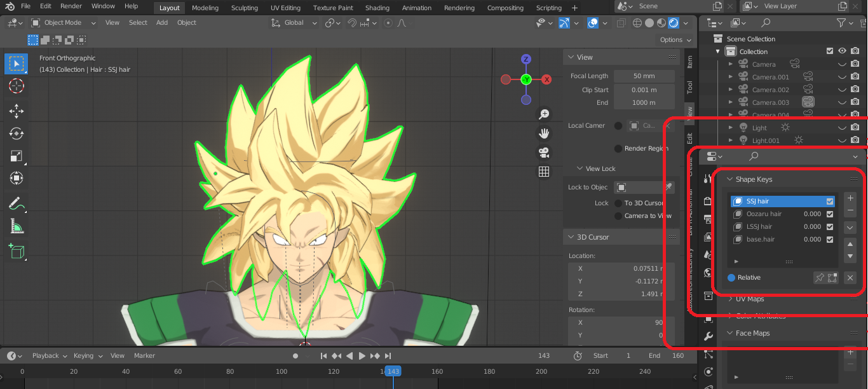868x389 pixels.
Task: Select the Annotate pencil tool
Action: pyautogui.click(x=17, y=203)
